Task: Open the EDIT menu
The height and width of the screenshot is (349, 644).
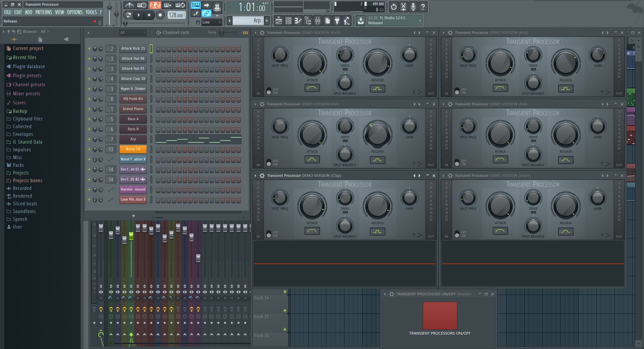Action: pos(18,12)
